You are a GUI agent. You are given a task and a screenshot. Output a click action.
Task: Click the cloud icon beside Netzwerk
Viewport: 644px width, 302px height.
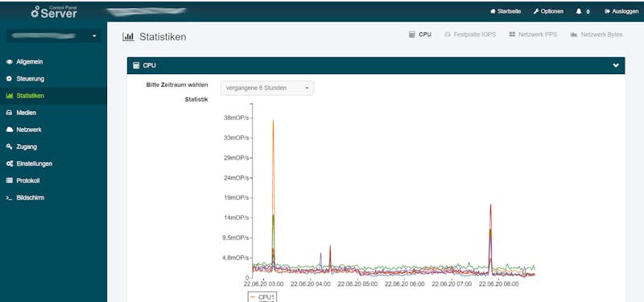[x=10, y=130]
